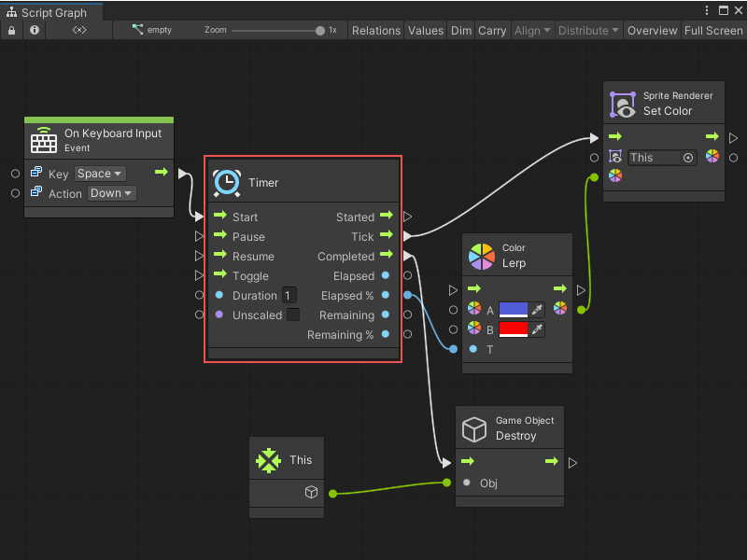Open the Key Space dropdown

99,173
